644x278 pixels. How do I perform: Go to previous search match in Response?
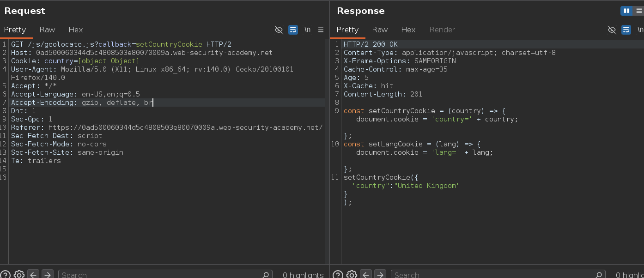pos(366,275)
